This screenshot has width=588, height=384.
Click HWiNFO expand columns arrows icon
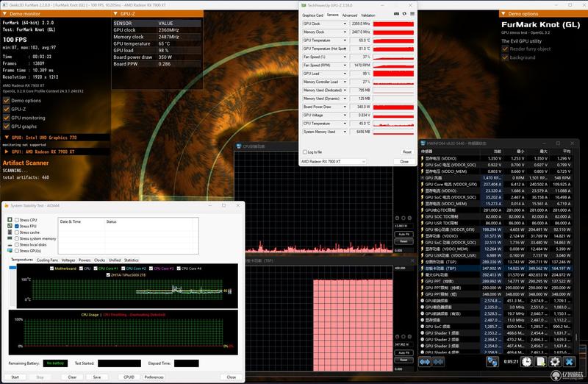click(425, 362)
